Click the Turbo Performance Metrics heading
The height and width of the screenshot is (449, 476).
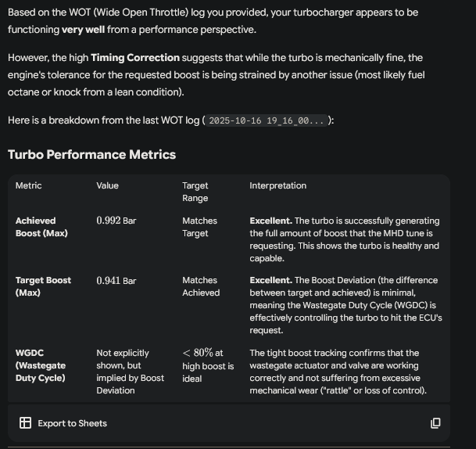click(91, 154)
